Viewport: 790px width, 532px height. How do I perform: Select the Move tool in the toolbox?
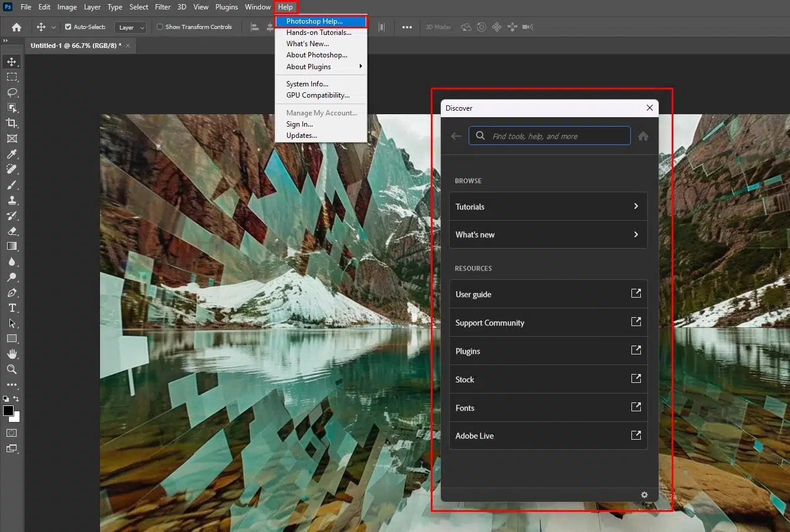pyautogui.click(x=12, y=62)
